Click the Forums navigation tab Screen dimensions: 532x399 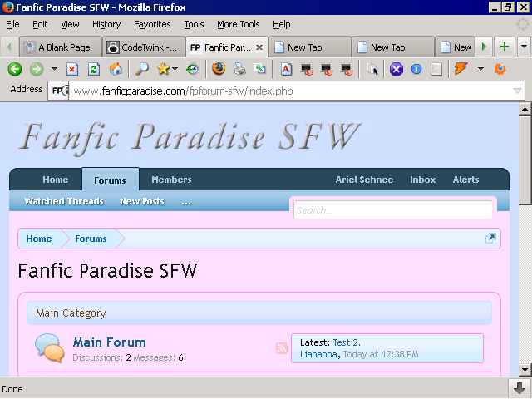[111, 180]
